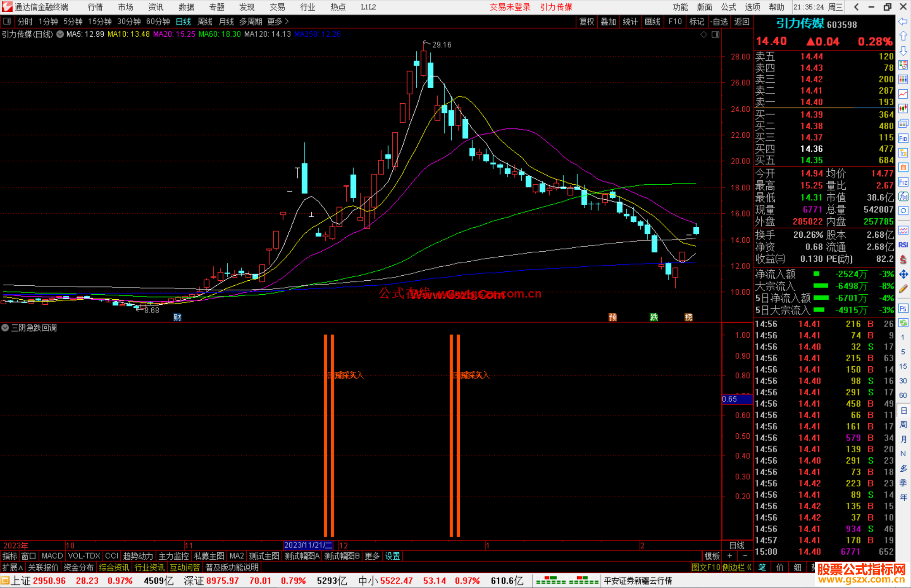Screen dimensions: 911x588
Task: Click the 复权 button
Action: pyautogui.click(x=586, y=21)
